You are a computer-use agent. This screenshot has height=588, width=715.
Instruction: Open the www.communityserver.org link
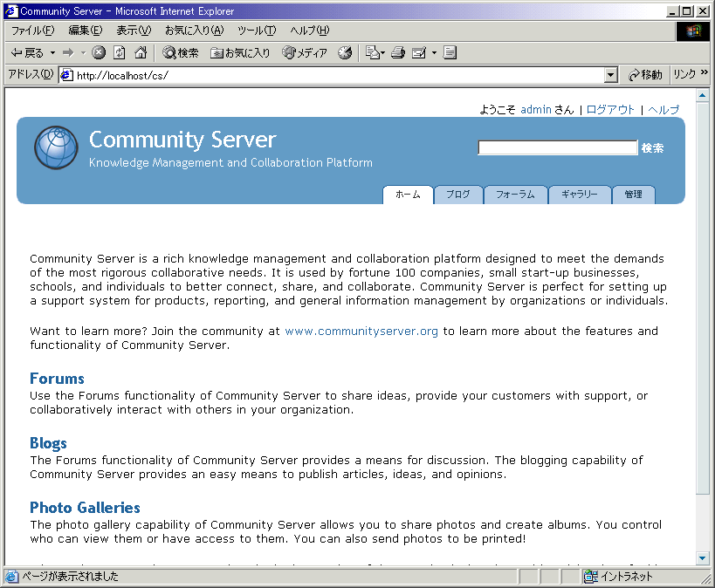click(x=361, y=331)
